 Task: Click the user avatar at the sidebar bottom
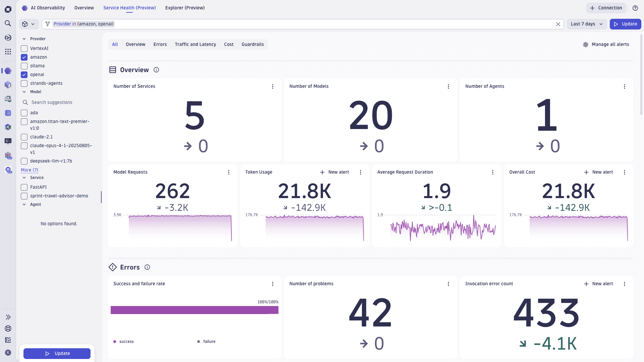click(8, 353)
